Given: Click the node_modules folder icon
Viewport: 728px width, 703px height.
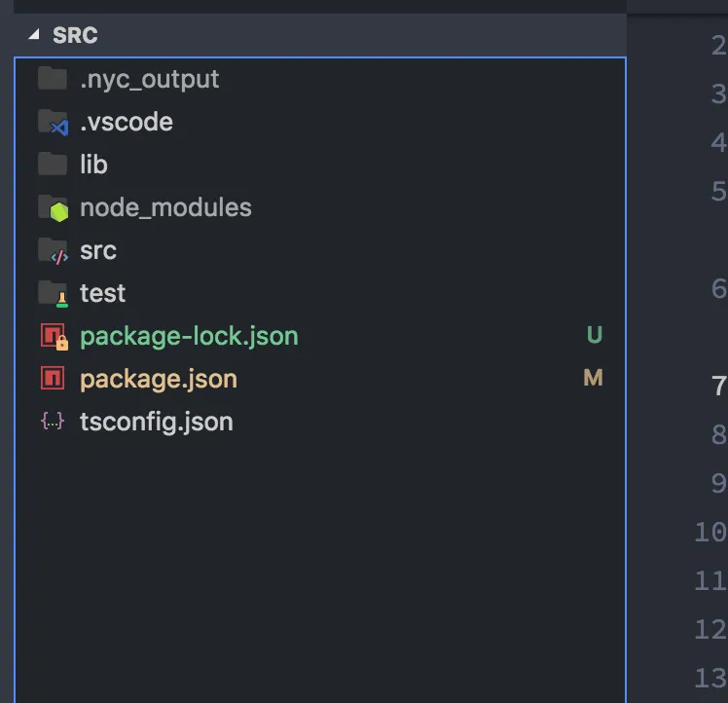Looking at the screenshot, I should pos(53,207).
